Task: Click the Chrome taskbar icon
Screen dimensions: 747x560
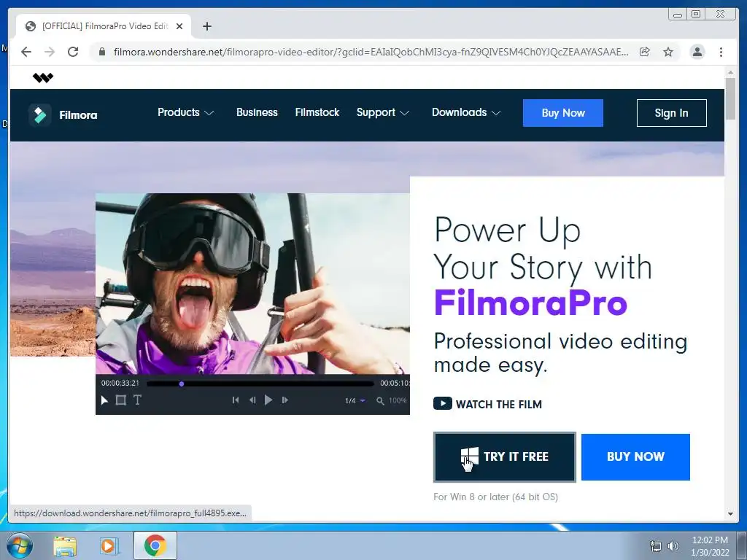Action: pyautogui.click(x=155, y=545)
